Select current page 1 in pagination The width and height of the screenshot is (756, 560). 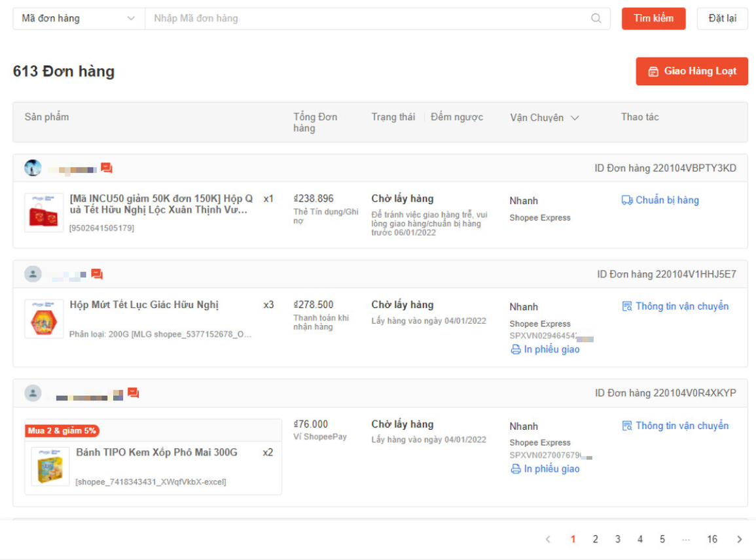(573, 539)
